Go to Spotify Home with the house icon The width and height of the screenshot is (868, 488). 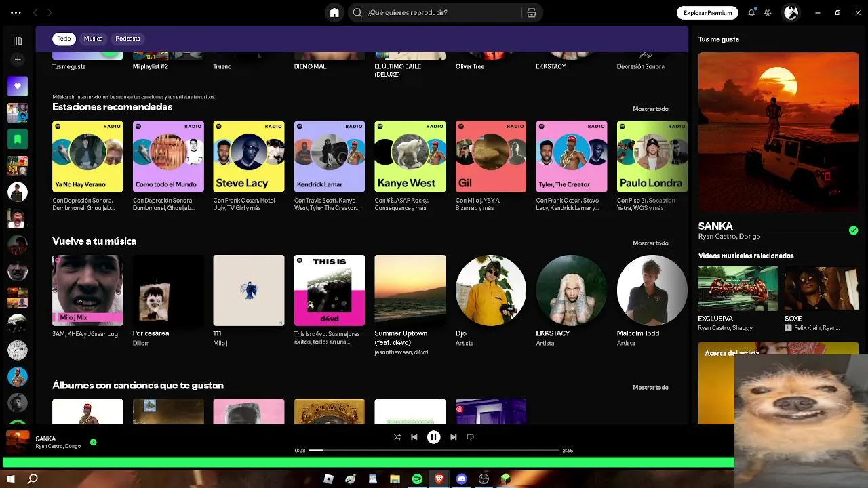(x=334, y=12)
